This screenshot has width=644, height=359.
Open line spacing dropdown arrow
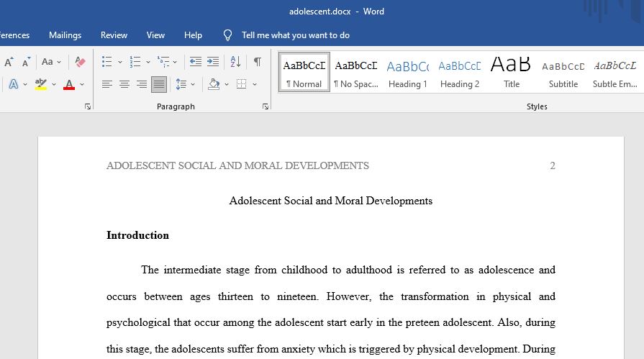coord(193,85)
